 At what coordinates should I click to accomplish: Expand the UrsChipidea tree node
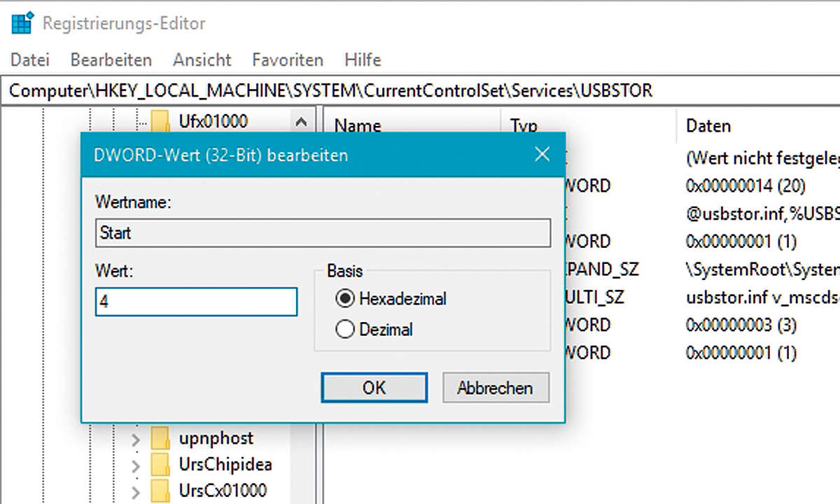[x=135, y=465]
